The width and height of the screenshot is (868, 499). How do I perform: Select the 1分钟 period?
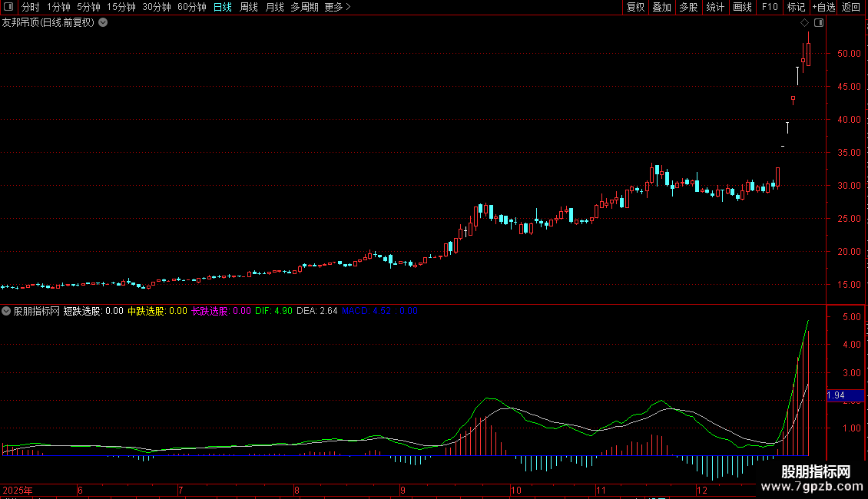point(58,7)
